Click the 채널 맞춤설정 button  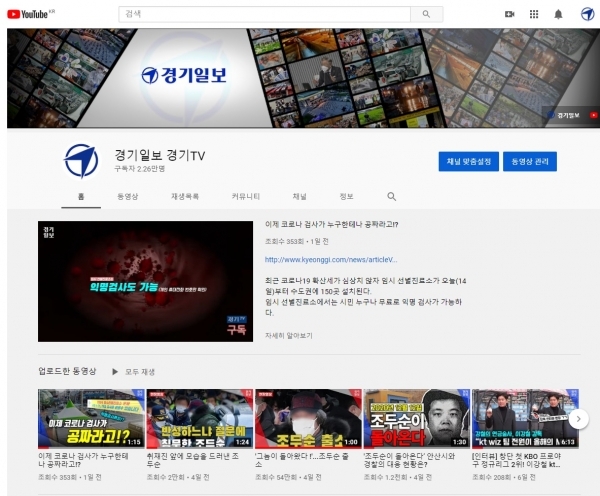tap(468, 162)
